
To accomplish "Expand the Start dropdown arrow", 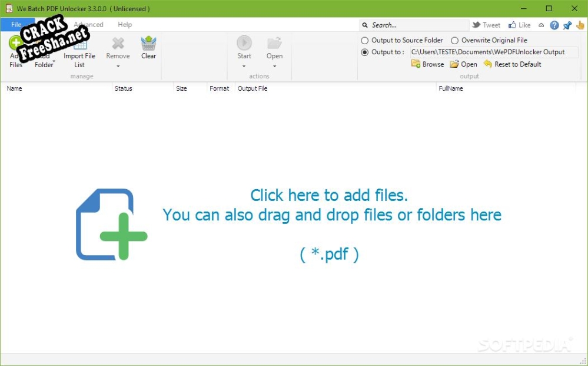I will point(244,66).
